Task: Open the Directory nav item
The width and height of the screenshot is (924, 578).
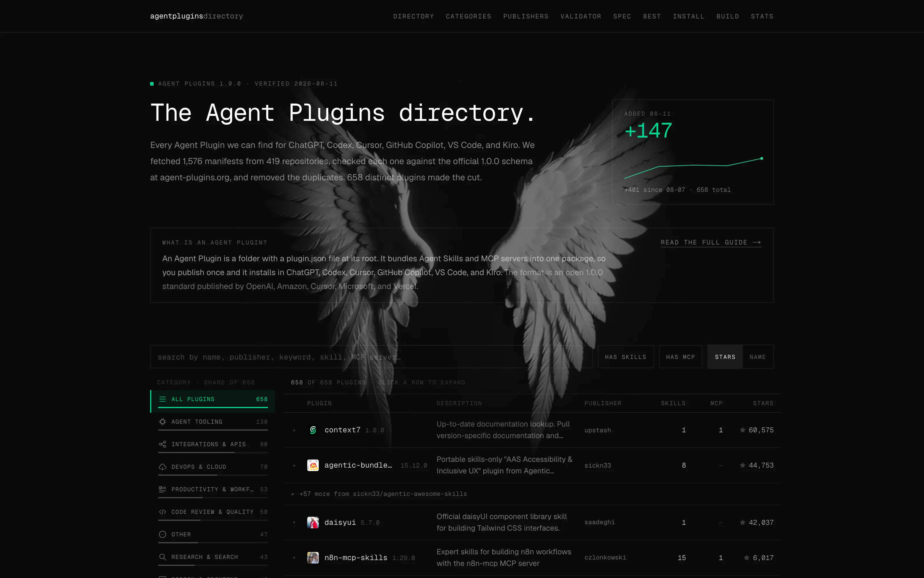Action: coord(413,16)
